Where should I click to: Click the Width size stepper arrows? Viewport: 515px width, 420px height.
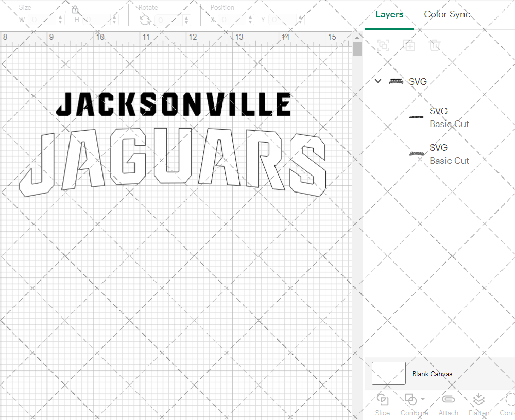point(60,20)
